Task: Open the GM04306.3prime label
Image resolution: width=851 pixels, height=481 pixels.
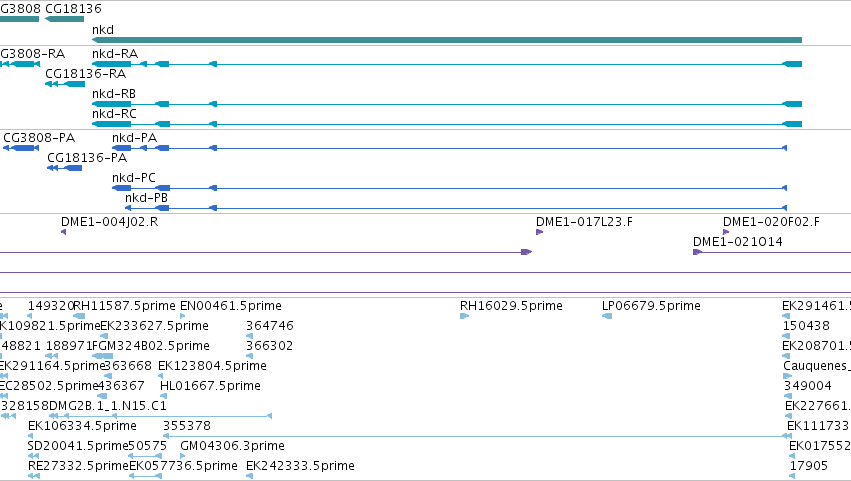Action: (232, 447)
